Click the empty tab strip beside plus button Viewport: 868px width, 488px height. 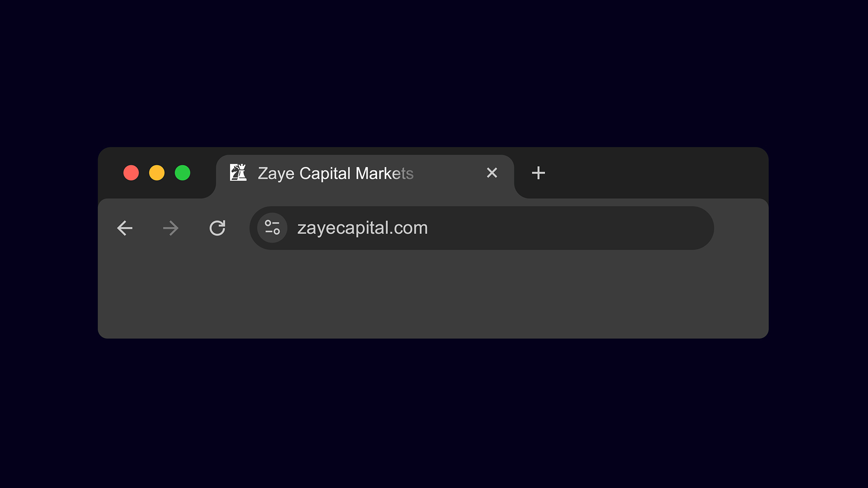pyautogui.click(x=656, y=173)
